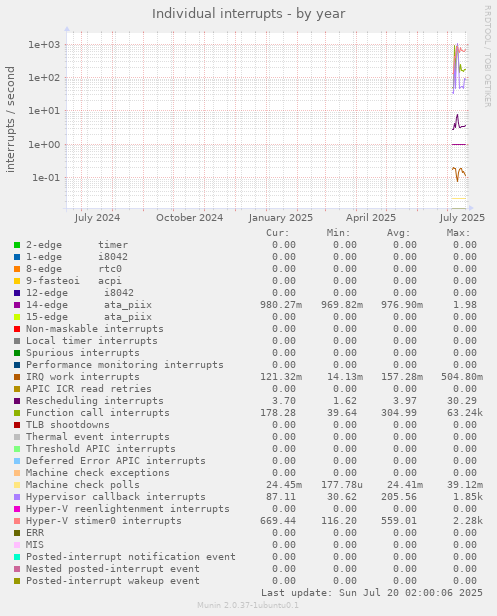Click the 'Cur:' column header
The image size is (497, 616).
point(278,233)
